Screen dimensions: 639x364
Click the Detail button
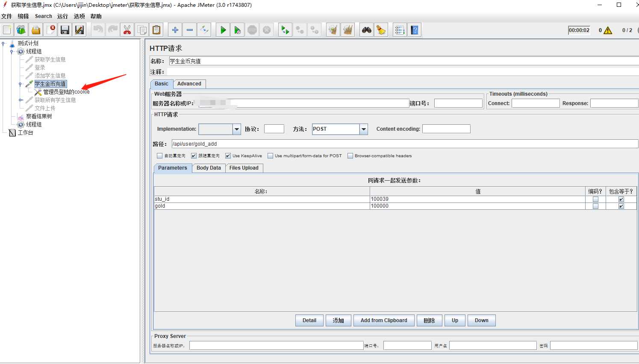point(309,320)
